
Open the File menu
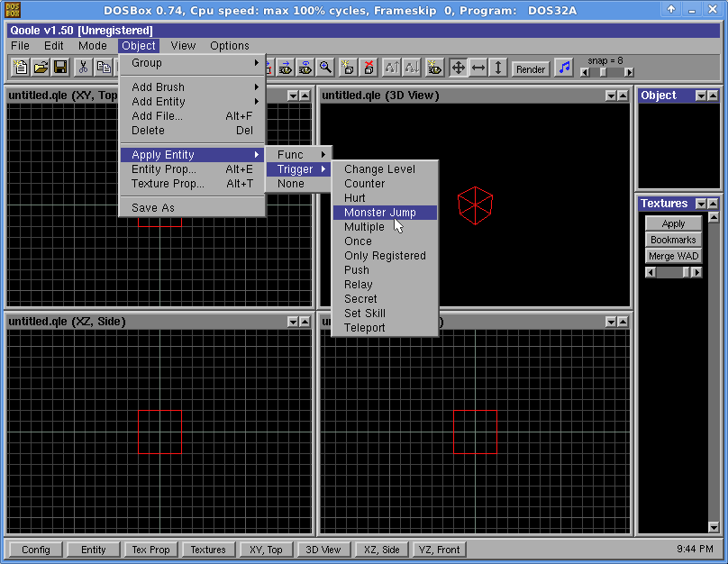pyautogui.click(x=20, y=45)
